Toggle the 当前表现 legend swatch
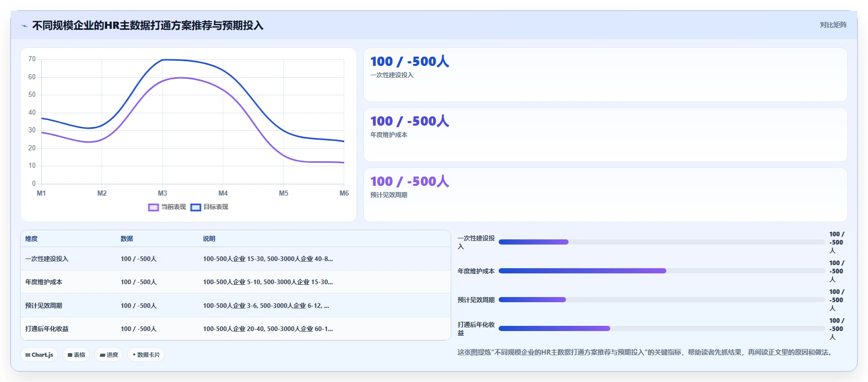Screen dimensions: 868x382 153,207
